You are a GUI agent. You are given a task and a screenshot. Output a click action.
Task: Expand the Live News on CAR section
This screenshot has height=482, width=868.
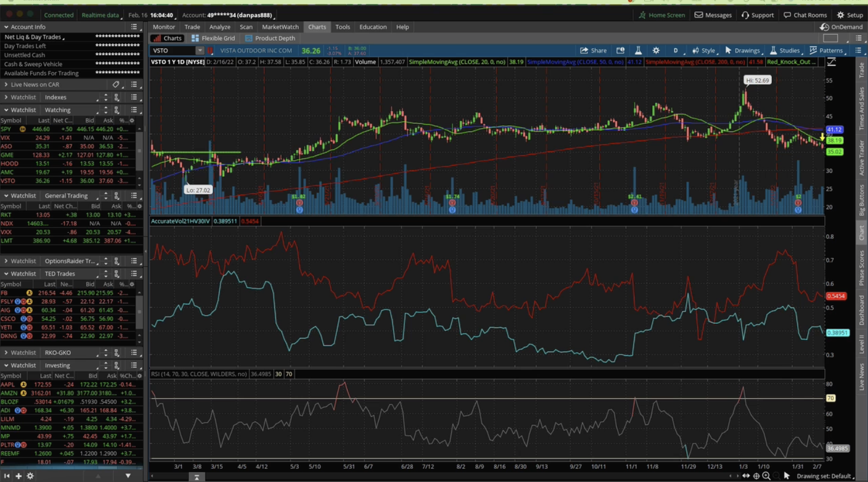[x=6, y=84]
